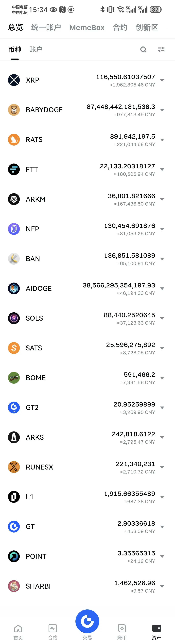Open the SOLS asset row
The image size is (175, 644).
tap(87, 318)
